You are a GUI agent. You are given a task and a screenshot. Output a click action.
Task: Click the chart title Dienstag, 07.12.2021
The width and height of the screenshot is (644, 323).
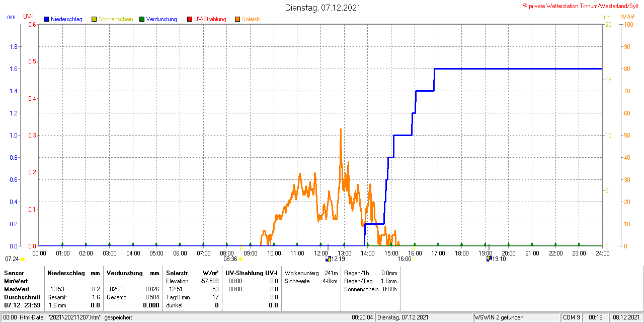coord(323,8)
